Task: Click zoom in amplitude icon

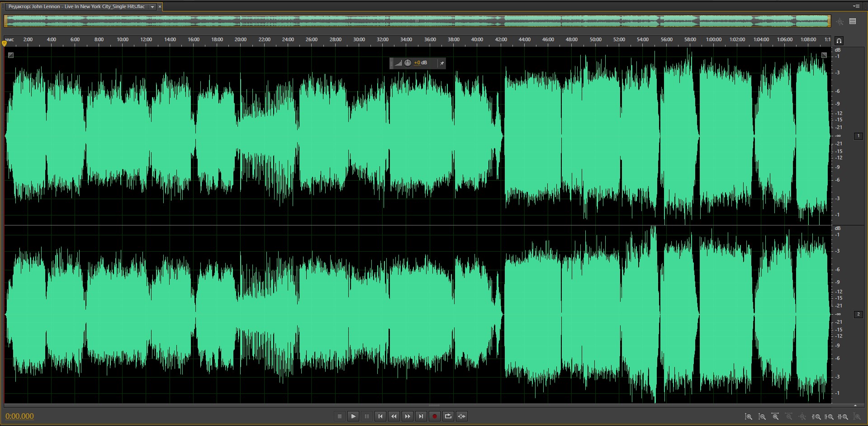Action: 749,416
